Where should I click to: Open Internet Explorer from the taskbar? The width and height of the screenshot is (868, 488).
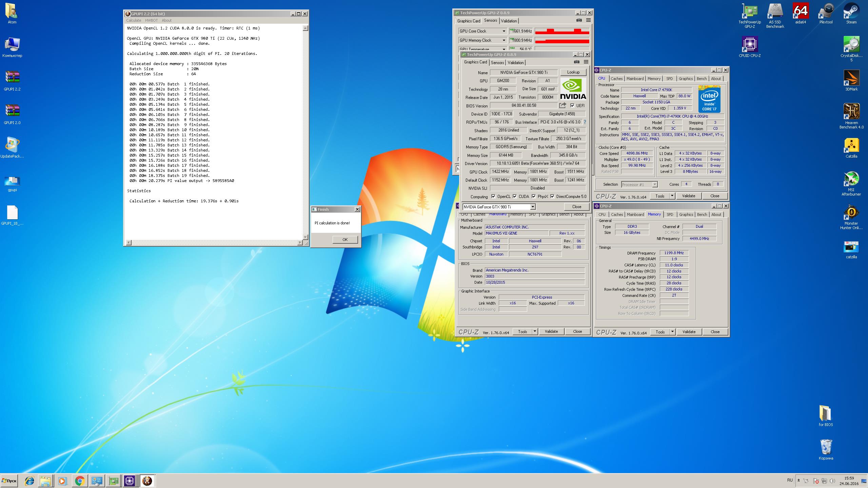[29, 481]
